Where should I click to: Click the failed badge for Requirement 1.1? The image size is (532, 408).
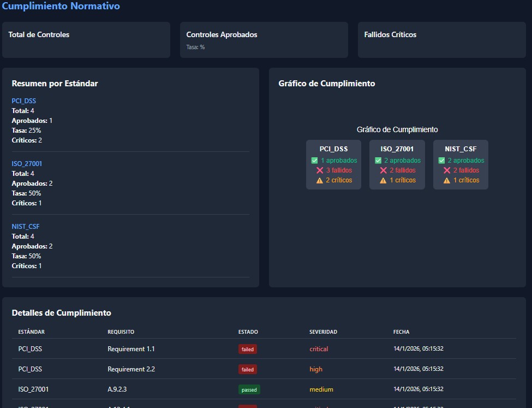[x=247, y=349]
